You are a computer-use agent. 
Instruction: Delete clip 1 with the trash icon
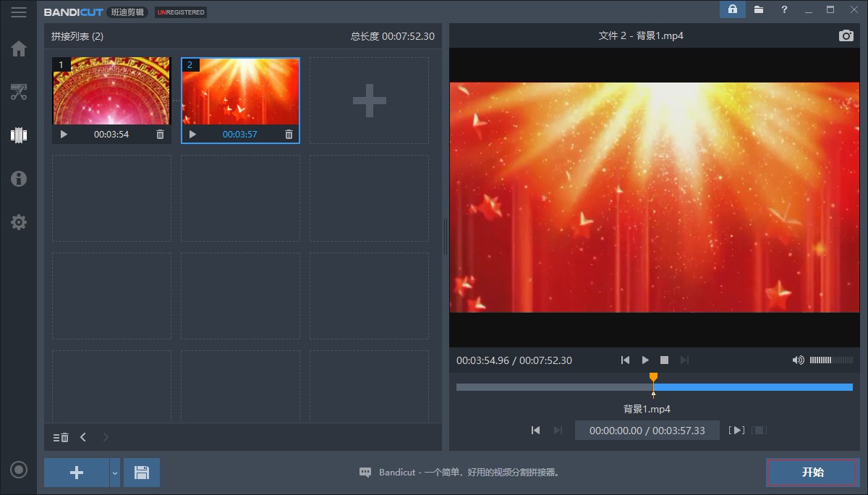coord(160,135)
